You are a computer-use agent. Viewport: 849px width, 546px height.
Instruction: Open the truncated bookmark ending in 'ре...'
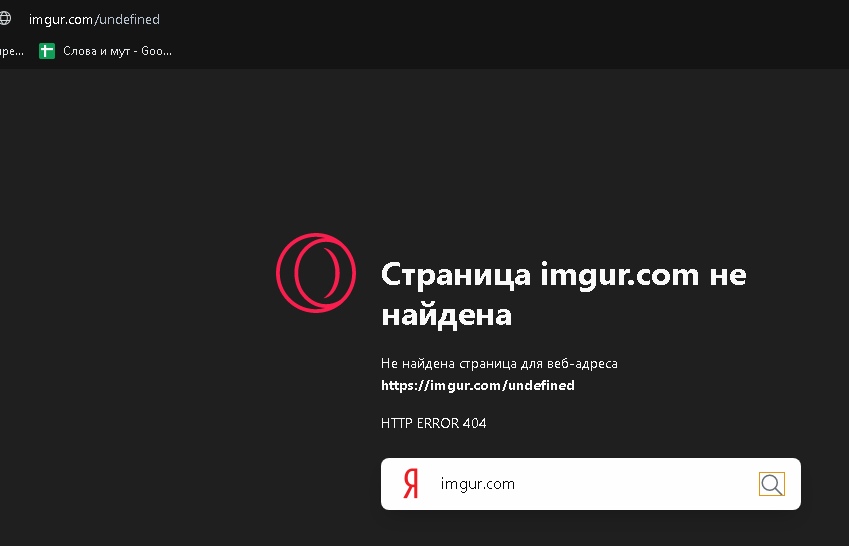tap(11, 51)
